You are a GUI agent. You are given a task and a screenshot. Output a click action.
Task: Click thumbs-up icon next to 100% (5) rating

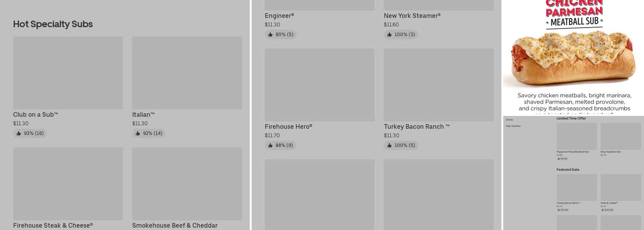(390, 145)
